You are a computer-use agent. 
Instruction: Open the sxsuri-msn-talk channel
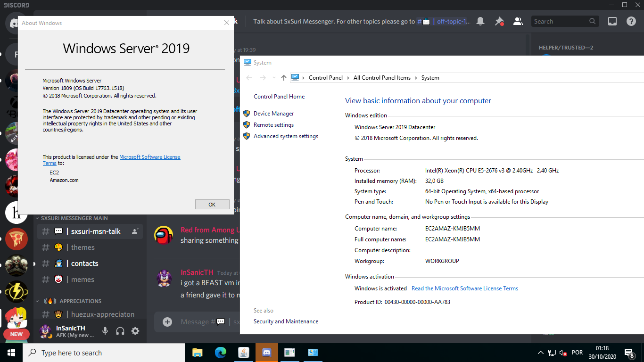point(90,231)
